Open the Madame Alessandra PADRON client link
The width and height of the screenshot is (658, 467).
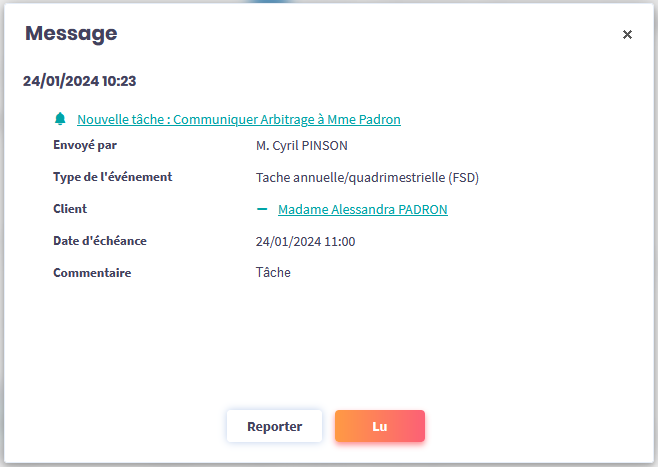(363, 209)
